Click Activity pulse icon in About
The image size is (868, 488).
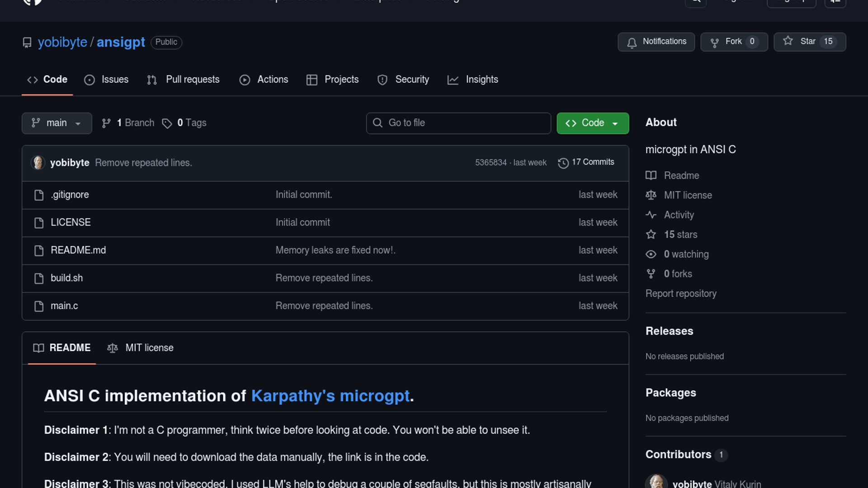(651, 215)
